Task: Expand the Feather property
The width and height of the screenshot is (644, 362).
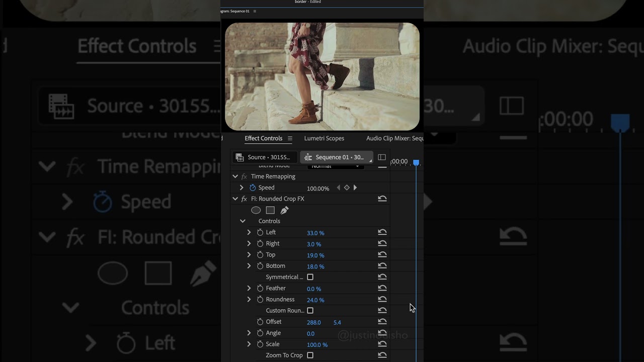Action: point(249,288)
